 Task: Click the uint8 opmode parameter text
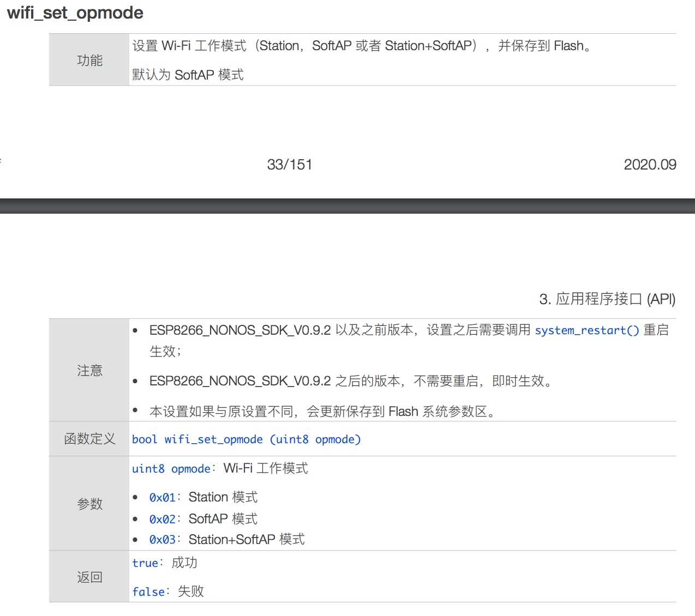171,469
